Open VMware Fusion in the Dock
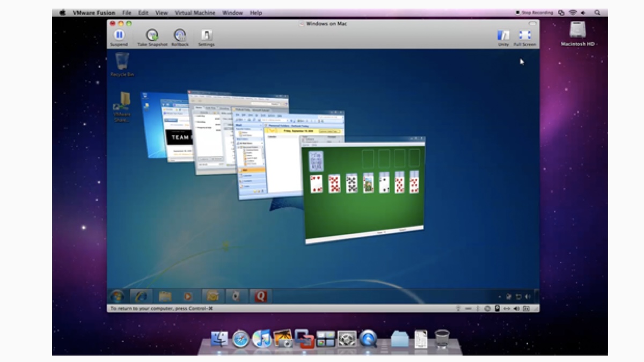 click(x=304, y=339)
